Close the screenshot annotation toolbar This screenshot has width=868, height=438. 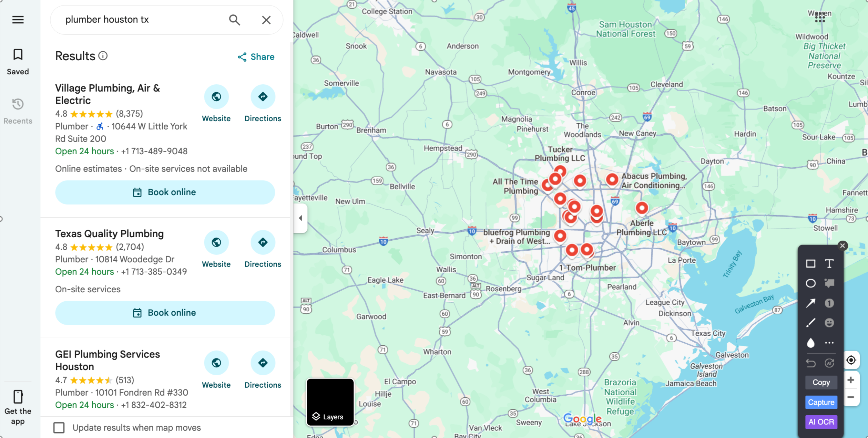843,246
